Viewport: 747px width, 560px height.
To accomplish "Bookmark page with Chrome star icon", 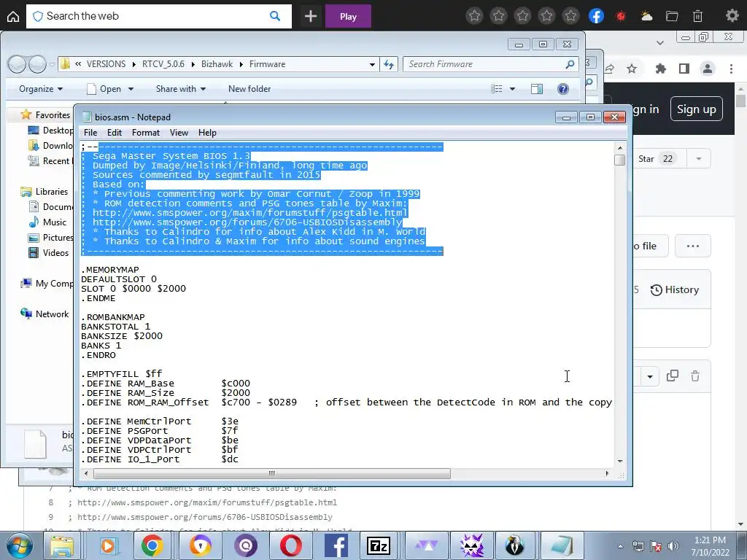I will pyautogui.click(x=632, y=69).
